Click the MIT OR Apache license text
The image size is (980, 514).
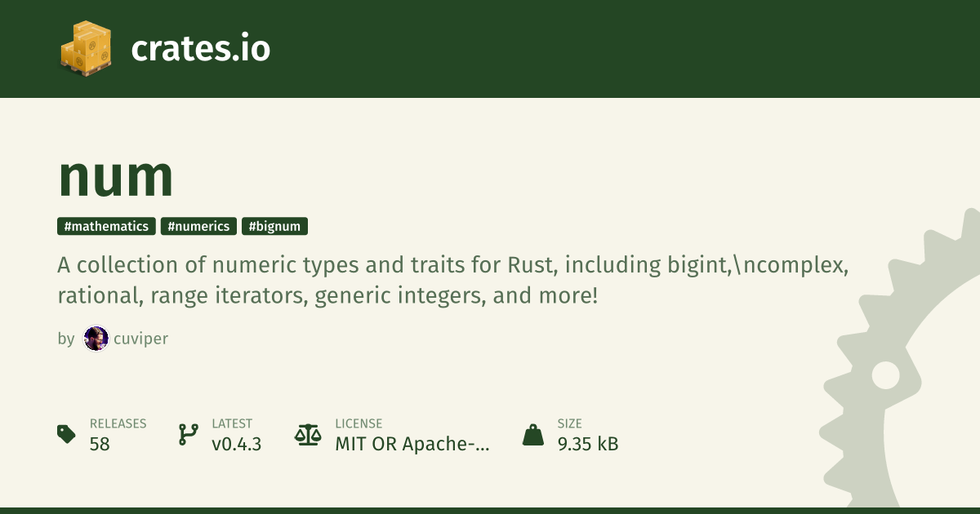412,445
